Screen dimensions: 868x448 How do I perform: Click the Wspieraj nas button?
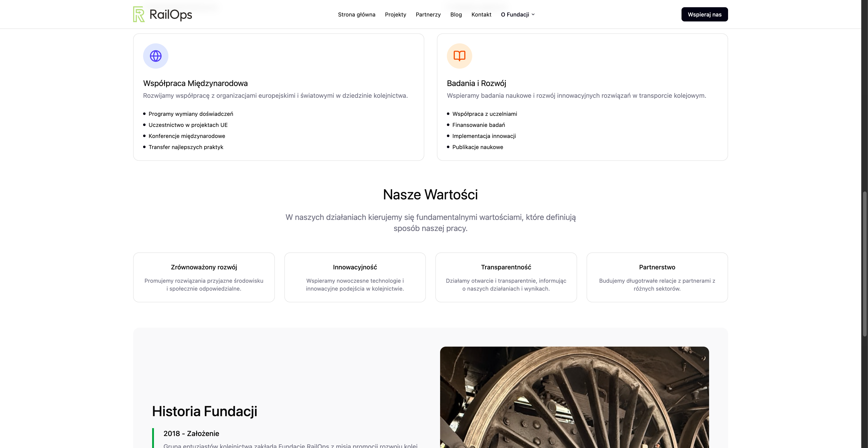tap(704, 14)
